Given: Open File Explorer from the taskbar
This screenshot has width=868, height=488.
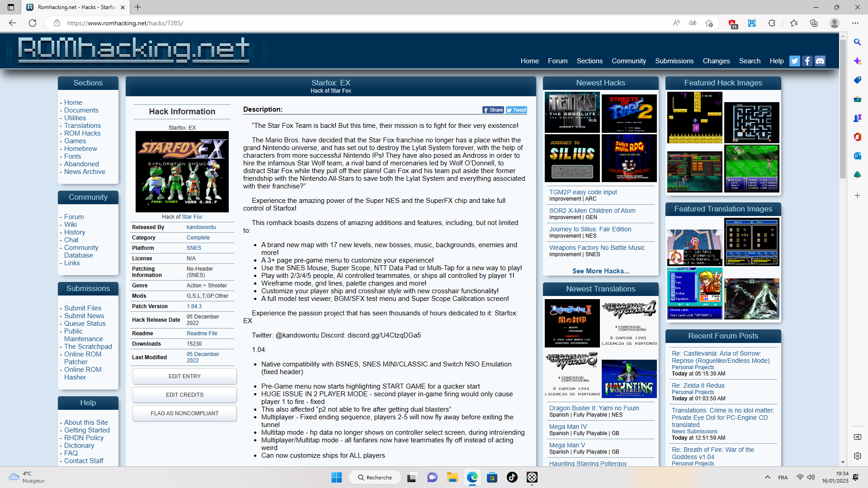Looking at the screenshot, I should click(x=453, y=478).
